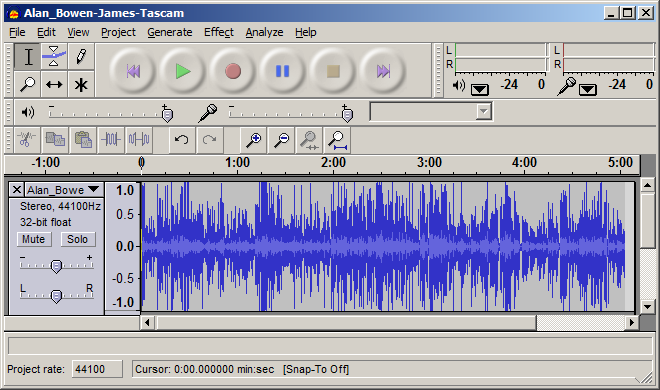The height and width of the screenshot is (390, 660).
Task: Open the Analyze menu
Action: point(264,32)
